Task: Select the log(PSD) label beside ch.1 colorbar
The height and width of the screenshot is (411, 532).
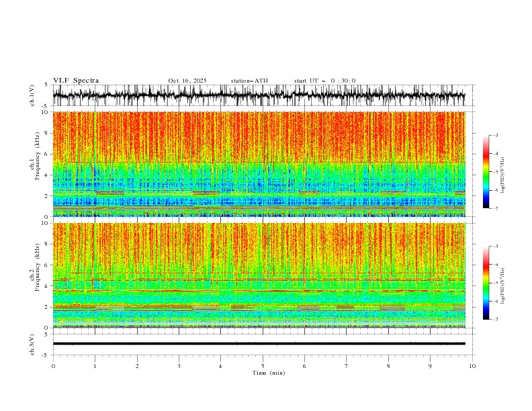Action: pos(503,175)
